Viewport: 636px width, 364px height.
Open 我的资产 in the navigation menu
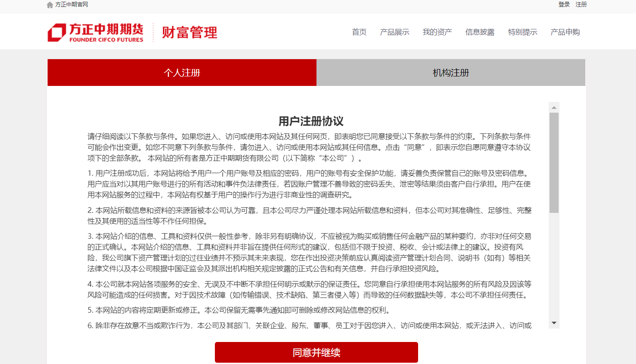pyautogui.click(x=437, y=32)
